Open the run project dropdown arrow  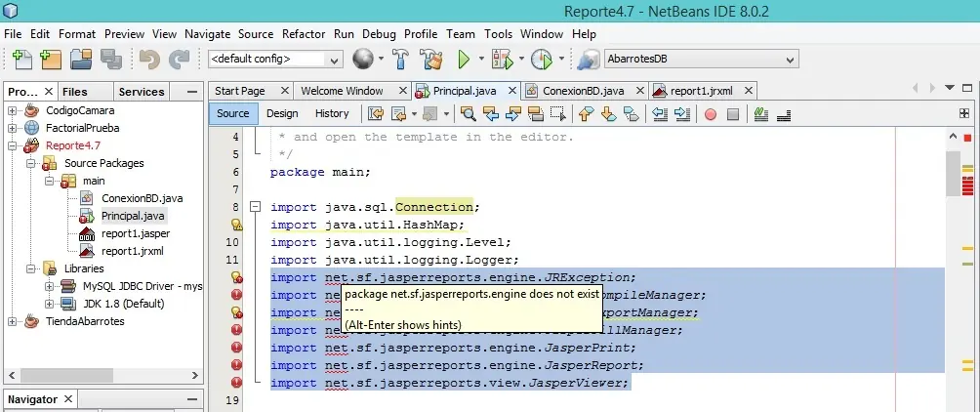tap(481, 60)
